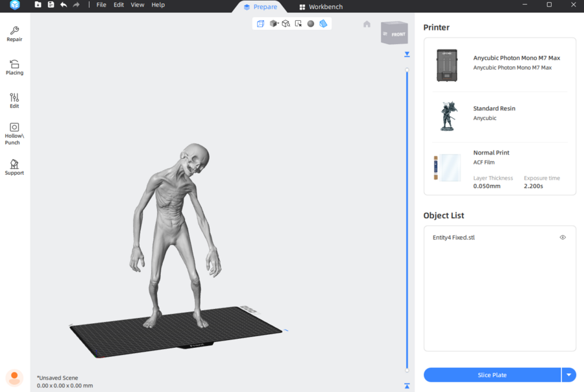Select the Placing tool in sidebar

14,67
